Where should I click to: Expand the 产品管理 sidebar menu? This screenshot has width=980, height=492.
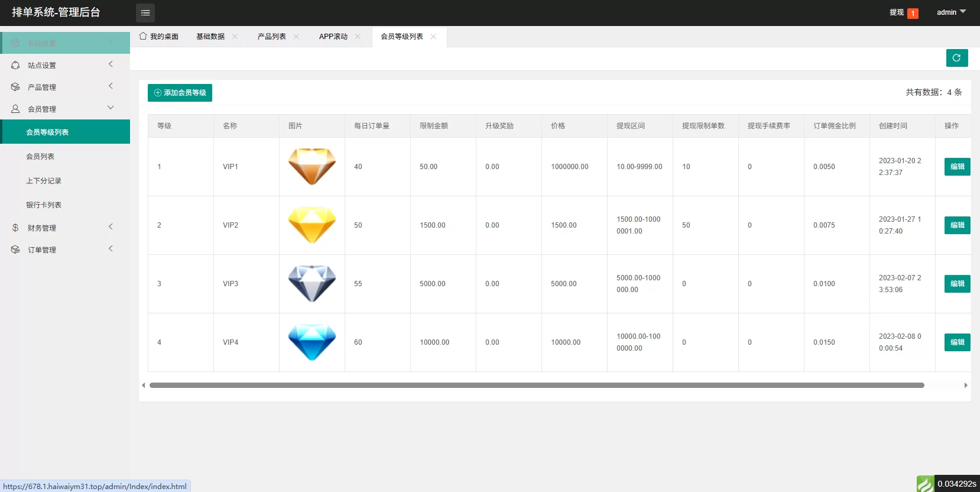click(65, 87)
